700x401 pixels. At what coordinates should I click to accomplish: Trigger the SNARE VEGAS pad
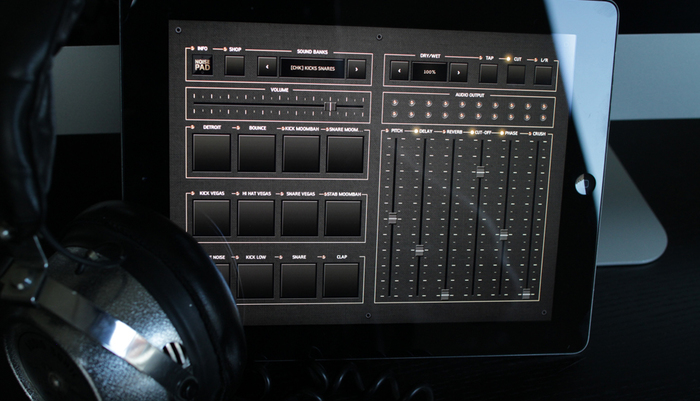pos(300,218)
